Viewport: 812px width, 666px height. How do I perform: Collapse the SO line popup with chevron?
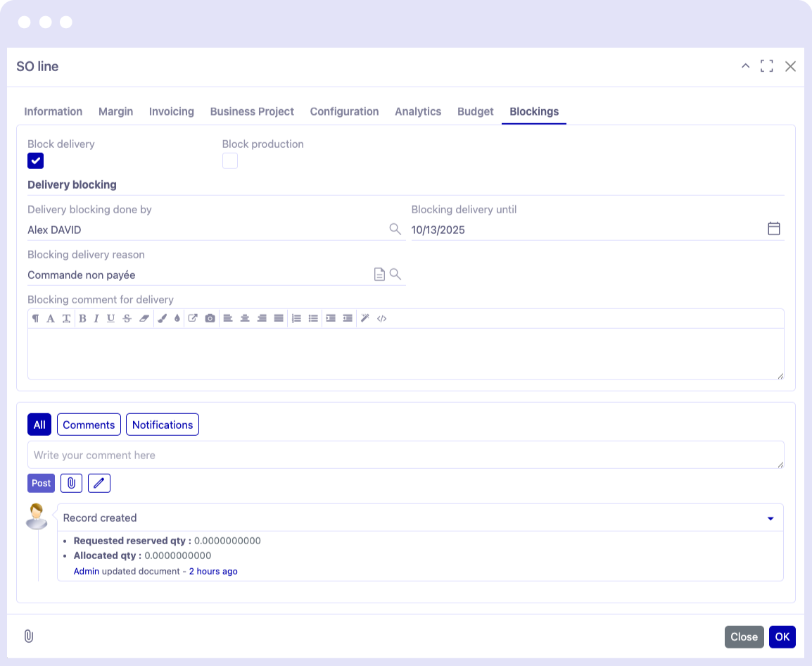click(745, 66)
